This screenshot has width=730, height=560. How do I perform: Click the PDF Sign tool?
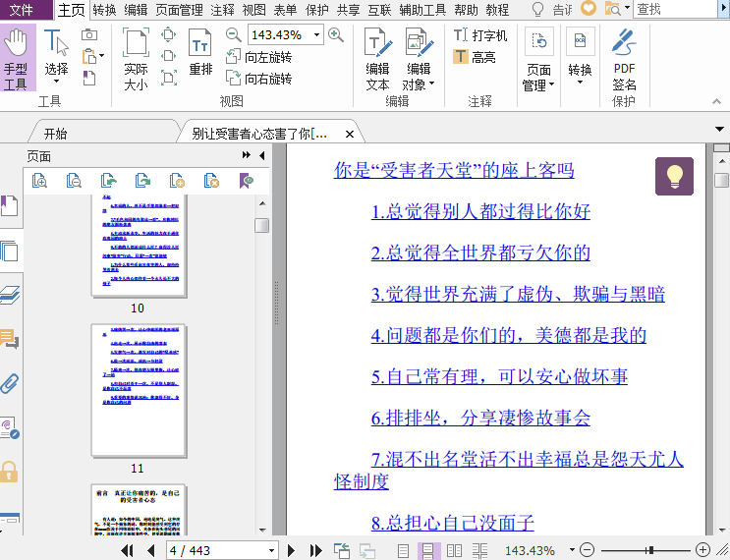(624, 59)
